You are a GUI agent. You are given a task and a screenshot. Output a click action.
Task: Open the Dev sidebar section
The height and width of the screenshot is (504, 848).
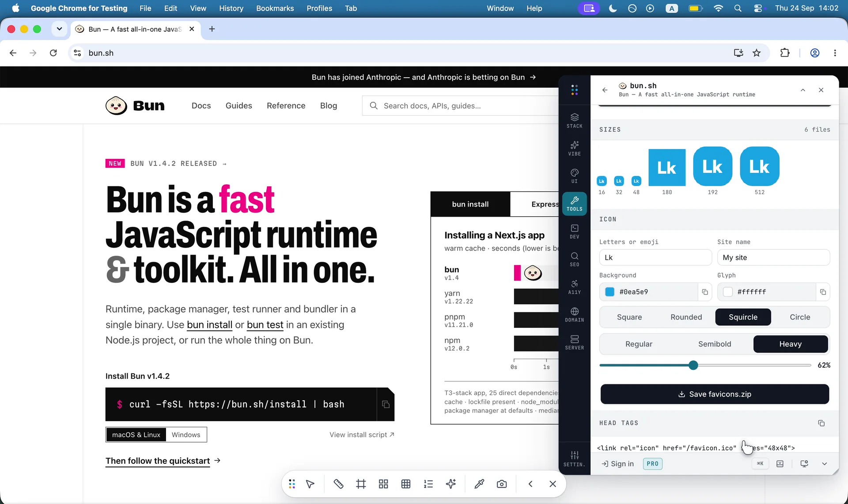574,231
